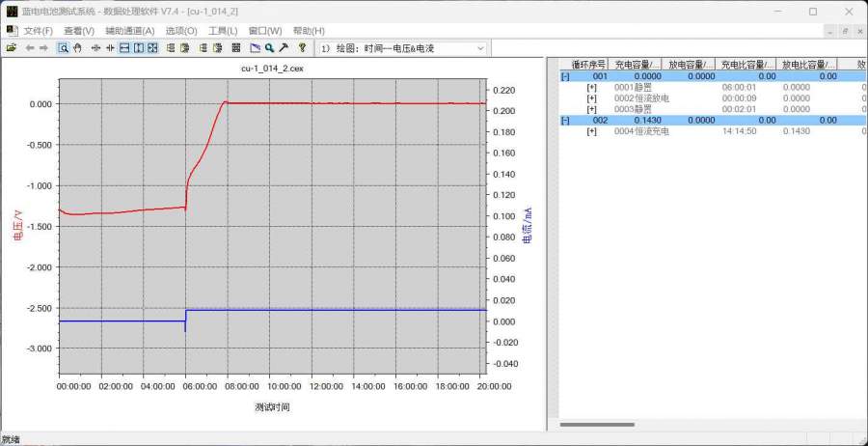Viewport: 868px width, 446px height.
Task: Click the grid layout toolbar icon
Action: [235, 47]
